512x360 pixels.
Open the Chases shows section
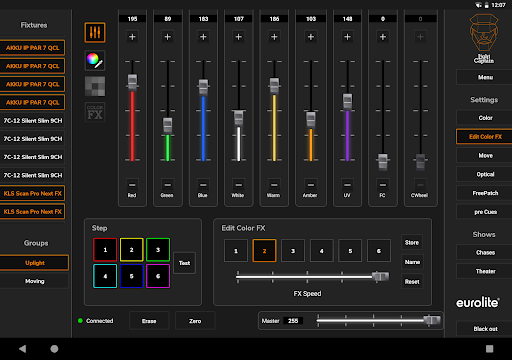[484, 252]
